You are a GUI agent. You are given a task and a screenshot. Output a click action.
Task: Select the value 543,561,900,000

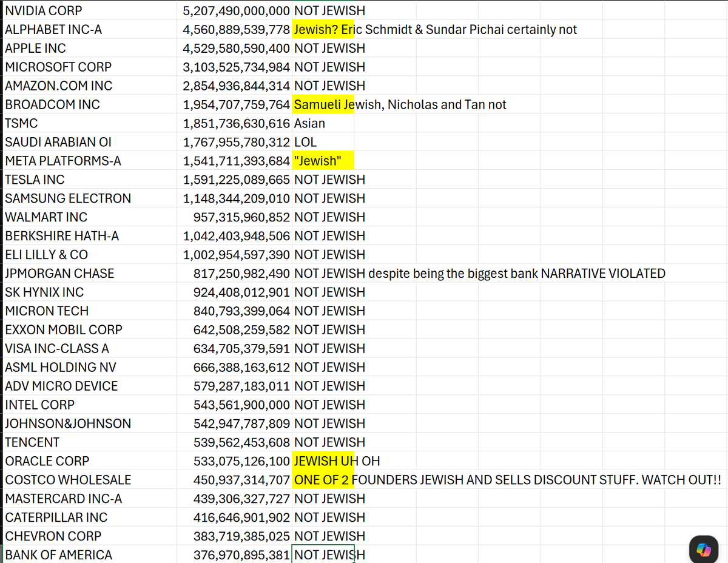pos(242,405)
